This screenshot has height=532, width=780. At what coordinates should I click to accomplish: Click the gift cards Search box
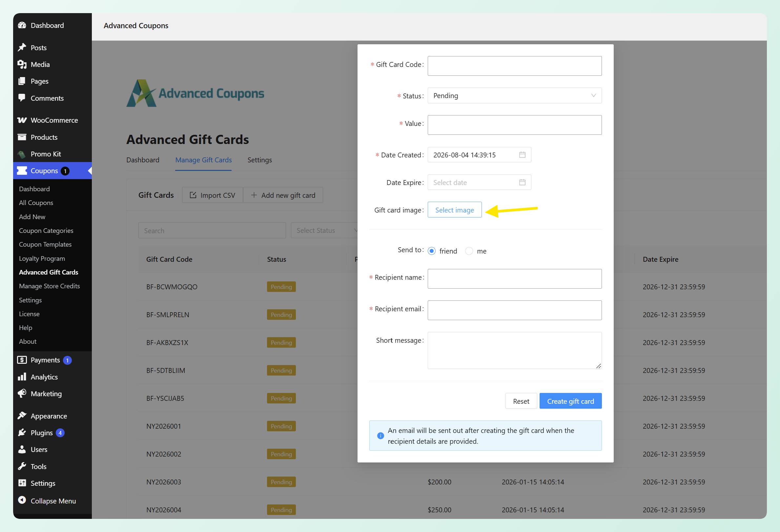click(x=212, y=230)
